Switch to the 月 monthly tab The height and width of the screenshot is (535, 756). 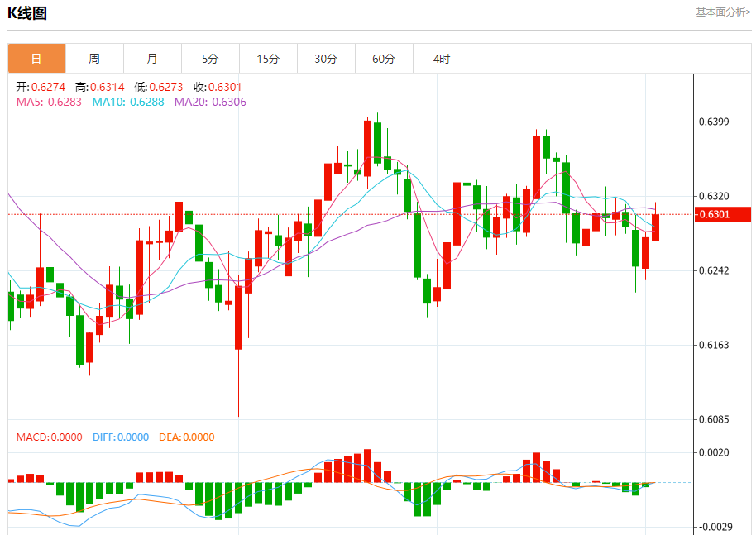pyautogui.click(x=152, y=59)
